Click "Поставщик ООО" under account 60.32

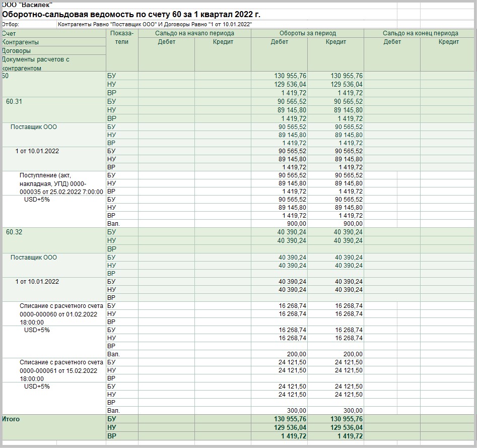[x=34, y=258]
